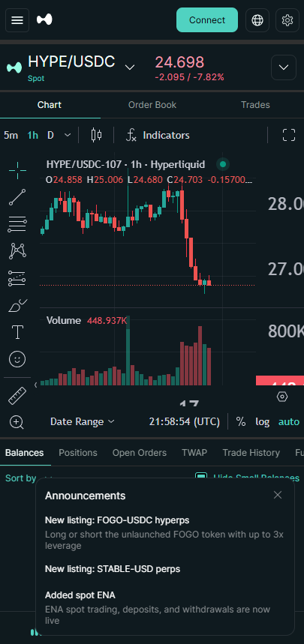Select the crosshair cursor tool
This screenshot has height=644, width=304.
17,171
